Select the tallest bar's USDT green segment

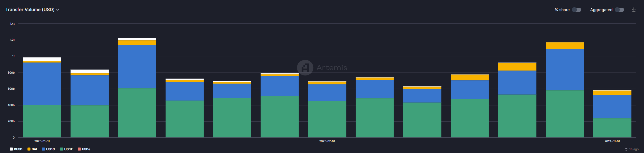click(x=137, y=113)
